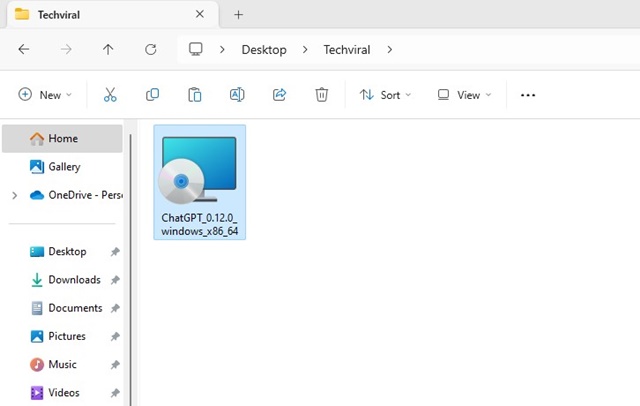Click the pin icon next to Videos
This screenshot has width=640, height=406.
coord(115,393)
